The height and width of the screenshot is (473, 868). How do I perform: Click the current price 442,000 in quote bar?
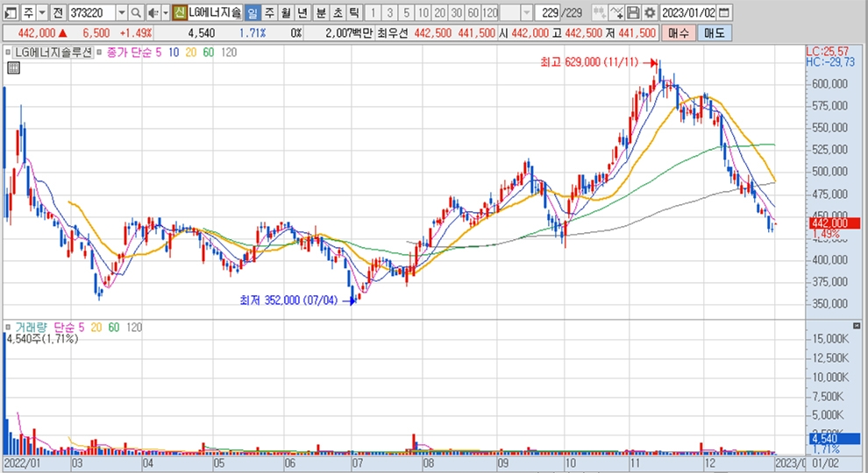(37, 33)
